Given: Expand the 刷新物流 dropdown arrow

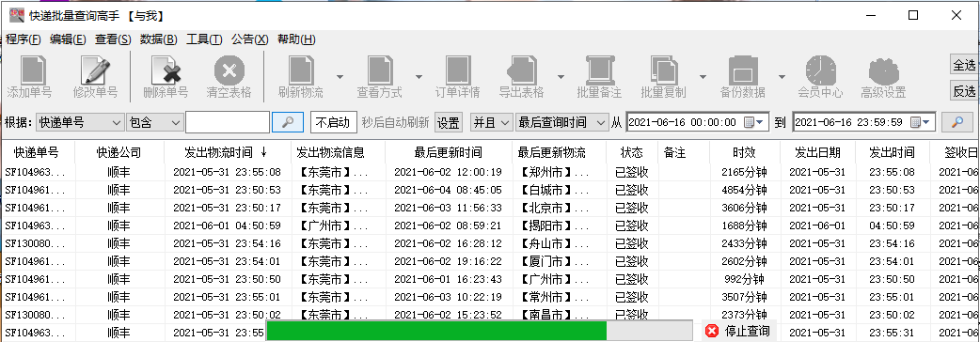Looking at the screenshot, I should (x=340, y=77).
